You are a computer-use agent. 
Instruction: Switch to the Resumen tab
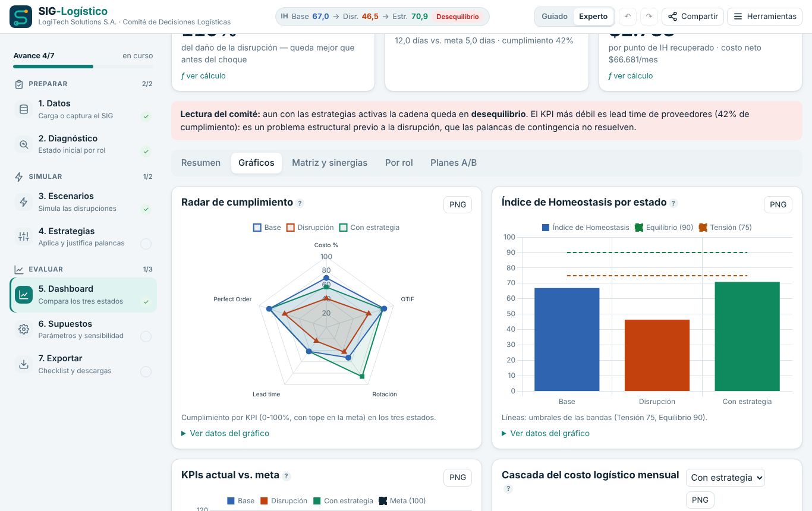coord(201,163)
